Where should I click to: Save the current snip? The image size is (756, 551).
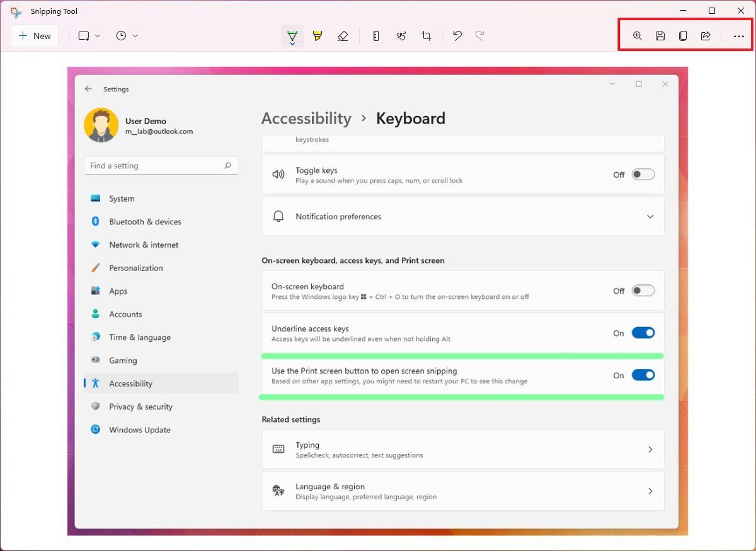coord(660,36)
